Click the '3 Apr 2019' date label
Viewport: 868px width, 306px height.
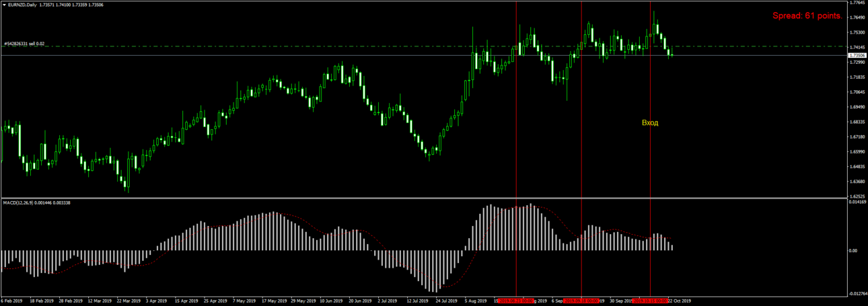click(157, 301)
